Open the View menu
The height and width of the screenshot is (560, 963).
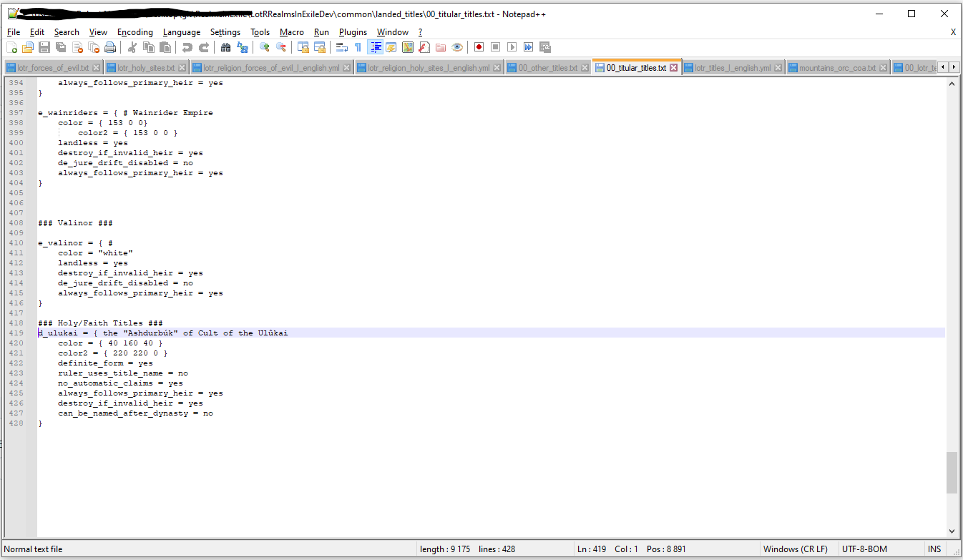(x=99, y=32)
